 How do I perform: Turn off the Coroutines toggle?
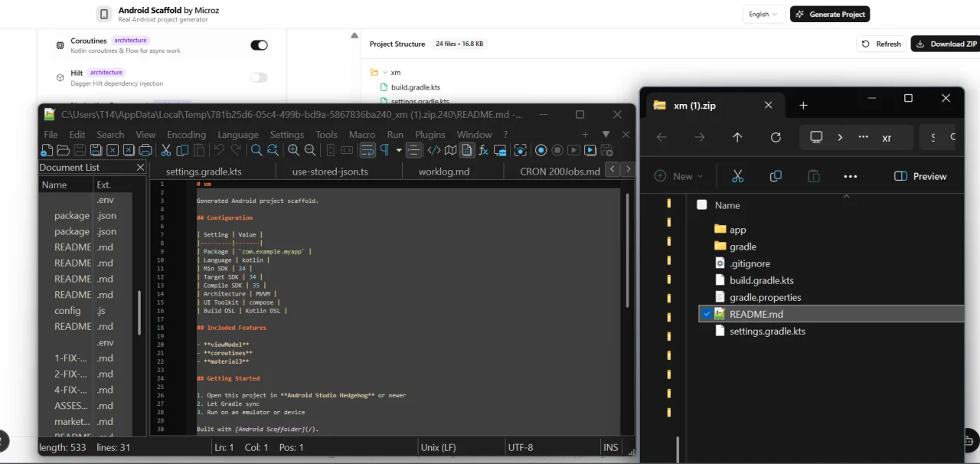pos(259,45)
